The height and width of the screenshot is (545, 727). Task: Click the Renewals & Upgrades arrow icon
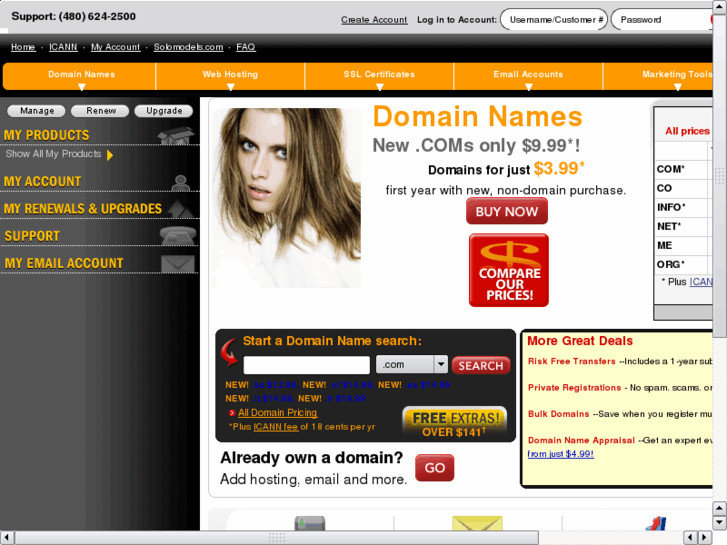click(x=180, y=208)
